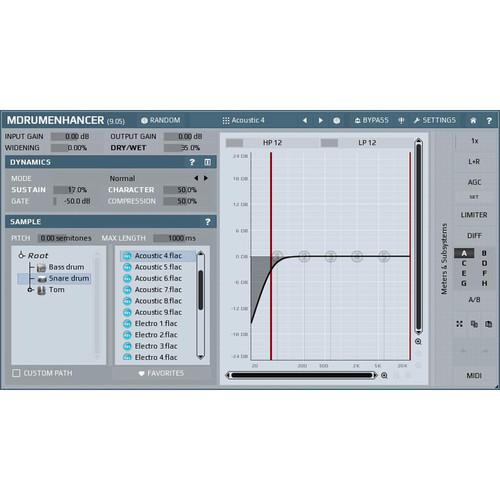Click vertical zoom magnifier below graph scrollbar
500x500 pixels.
tap(418, 341)
